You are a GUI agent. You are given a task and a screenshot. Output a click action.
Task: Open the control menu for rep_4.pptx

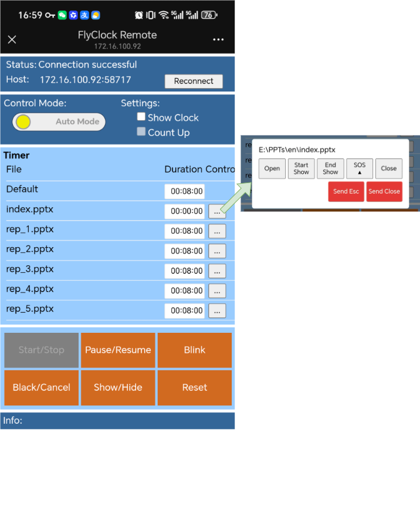217,291
